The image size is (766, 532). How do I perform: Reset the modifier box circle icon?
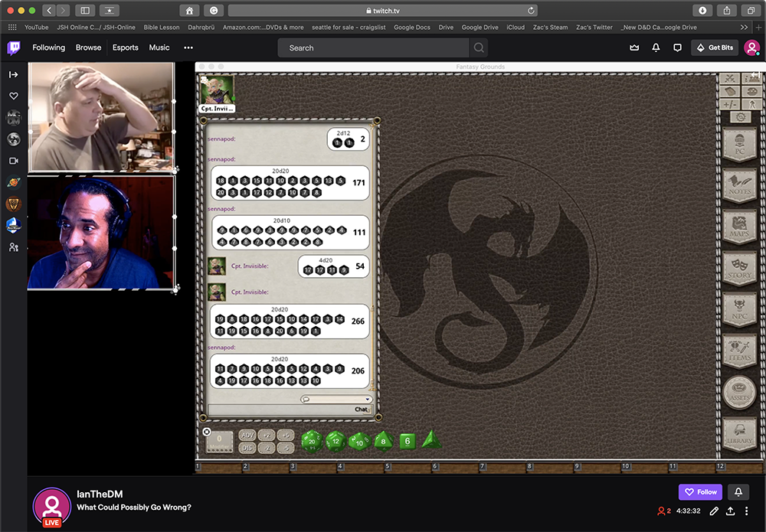coord(207,432)
